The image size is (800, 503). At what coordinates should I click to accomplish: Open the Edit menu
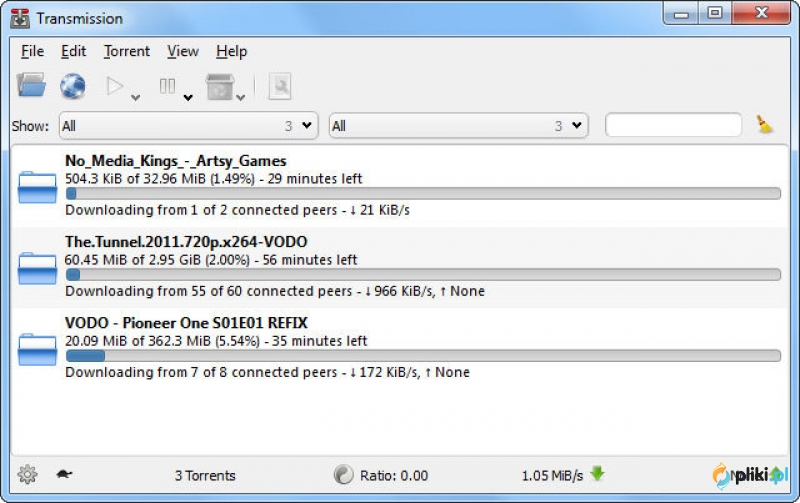73,51
